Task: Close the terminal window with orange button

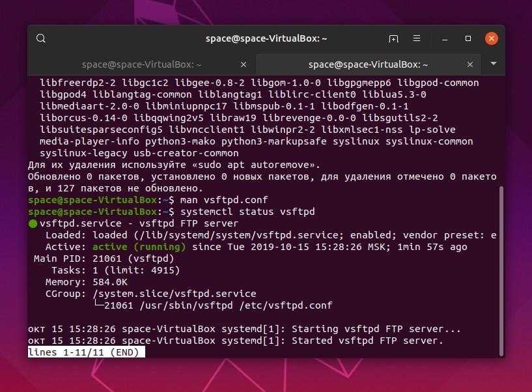Action: click(492, 38)
